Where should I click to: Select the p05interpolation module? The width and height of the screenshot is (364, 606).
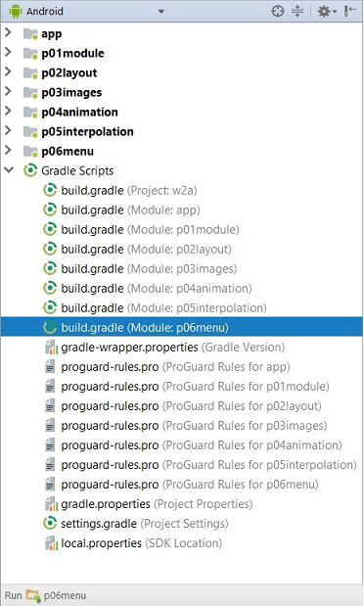pos(87,131)
